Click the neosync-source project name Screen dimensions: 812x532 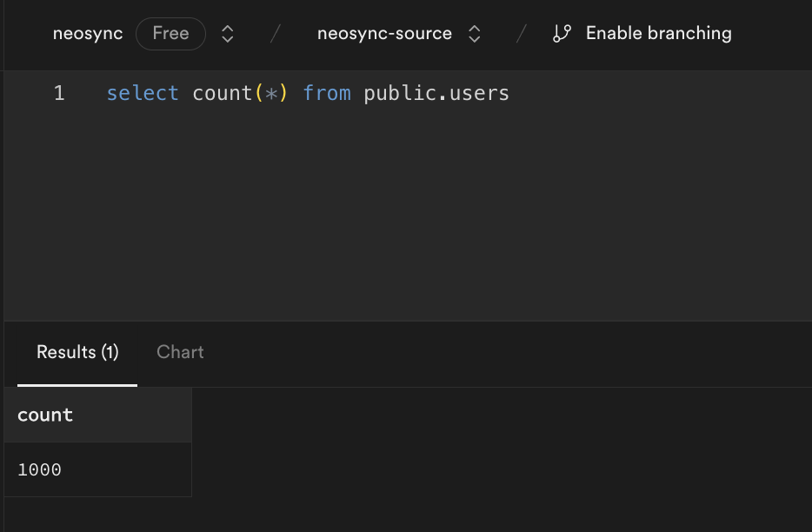tap(384, 34)
